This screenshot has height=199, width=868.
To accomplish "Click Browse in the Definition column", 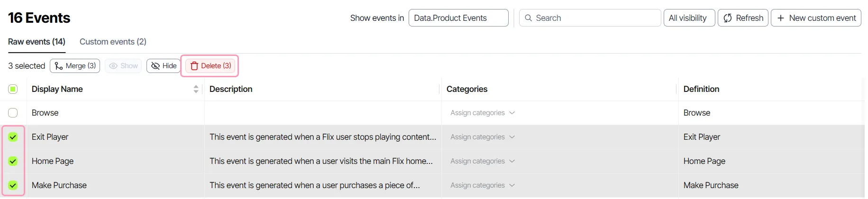I will pyautogui.click(x=697, y=113).
